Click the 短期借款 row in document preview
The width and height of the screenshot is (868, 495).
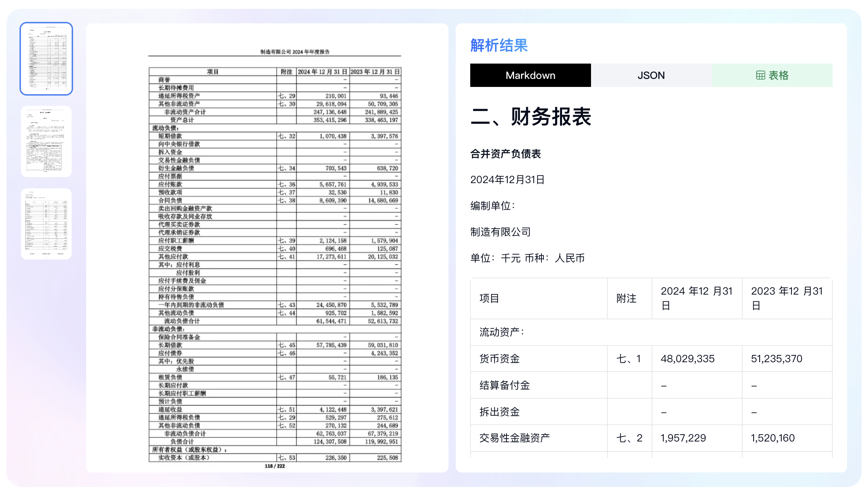170,136
